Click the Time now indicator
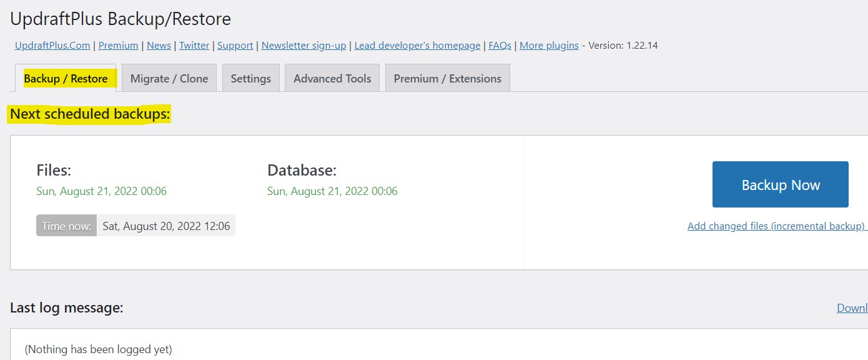Viewport: 868px width, 360px height. [66, 226]
